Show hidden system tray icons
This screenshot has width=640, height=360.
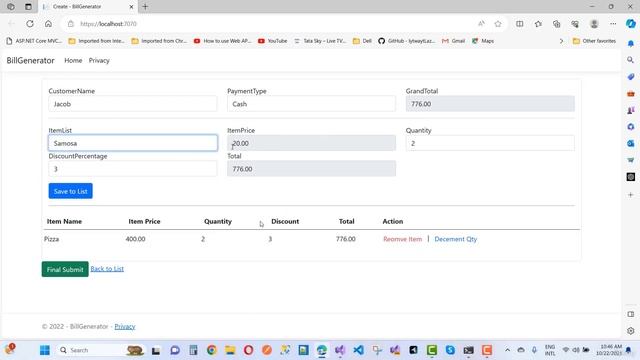tap(507, 350)
